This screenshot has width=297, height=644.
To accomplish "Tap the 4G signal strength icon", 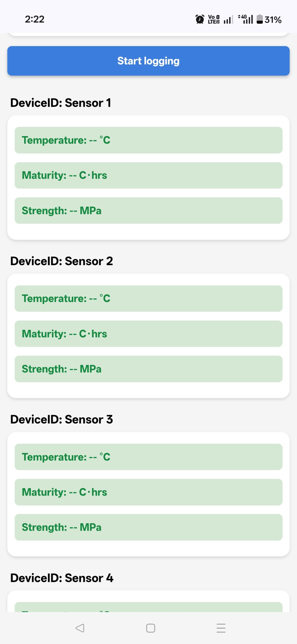I will click(246, 19).
